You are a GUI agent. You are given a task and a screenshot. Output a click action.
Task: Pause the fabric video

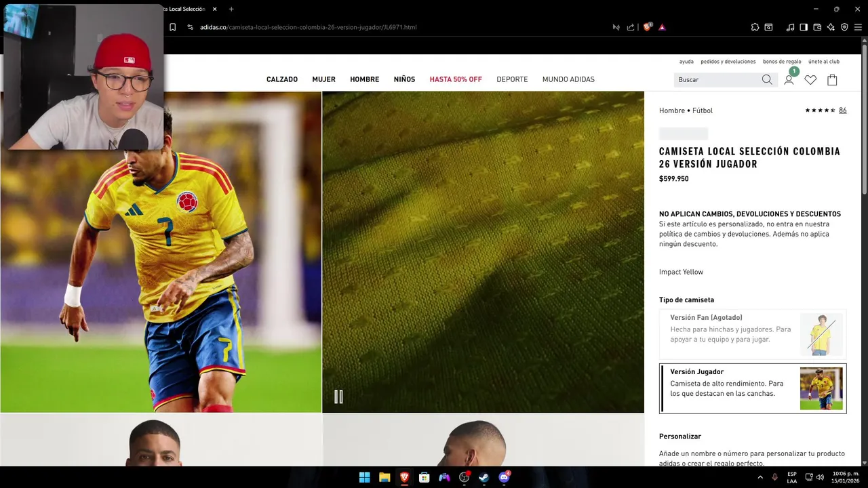338,396
